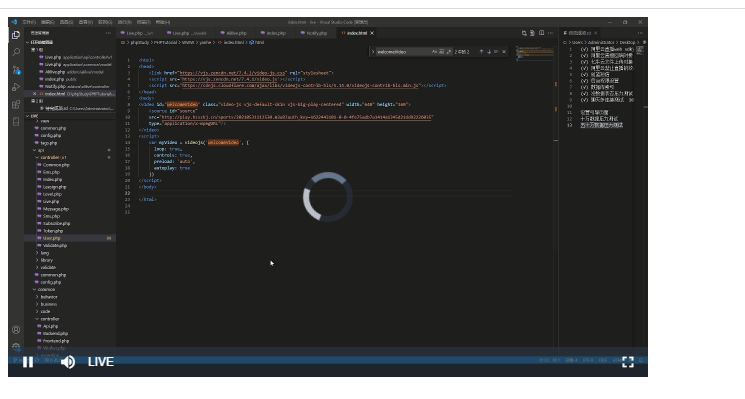This screenshot has height=399, width=745.
Task: Open the editor toolbar More Actions ellipsis
Action: [550, 33]
